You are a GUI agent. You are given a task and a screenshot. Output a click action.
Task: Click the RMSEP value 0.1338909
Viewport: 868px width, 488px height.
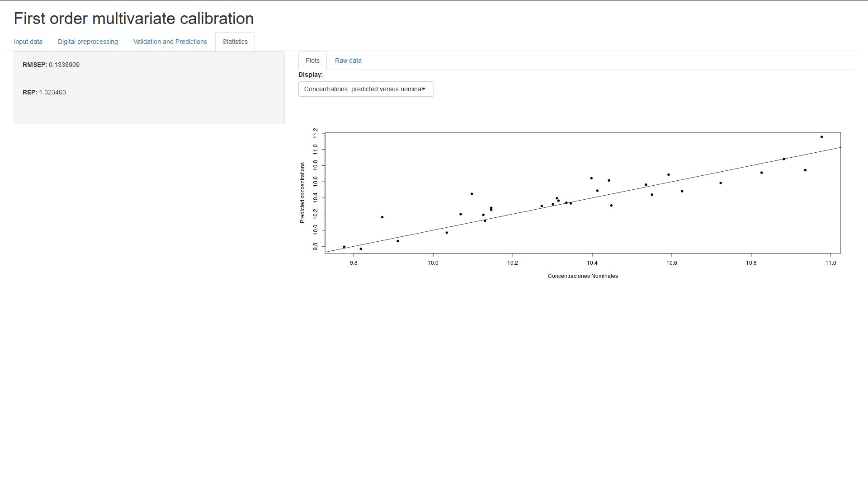pos(64,65)
